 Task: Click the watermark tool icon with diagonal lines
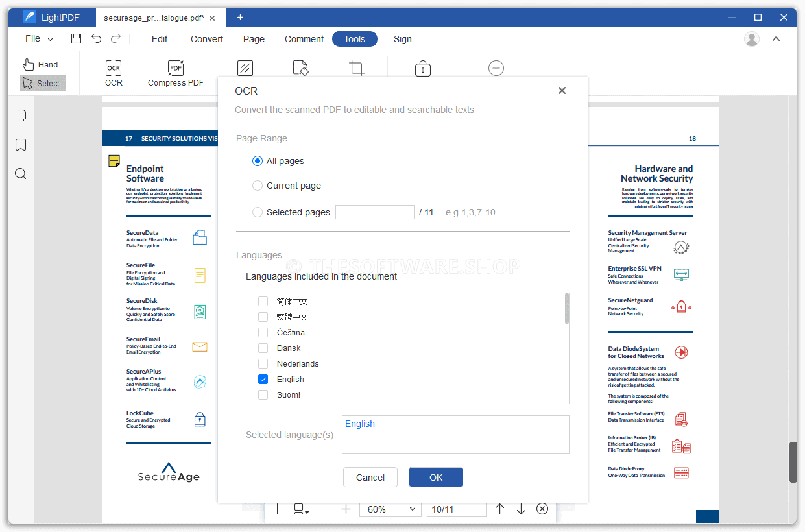tap(245, 68)
